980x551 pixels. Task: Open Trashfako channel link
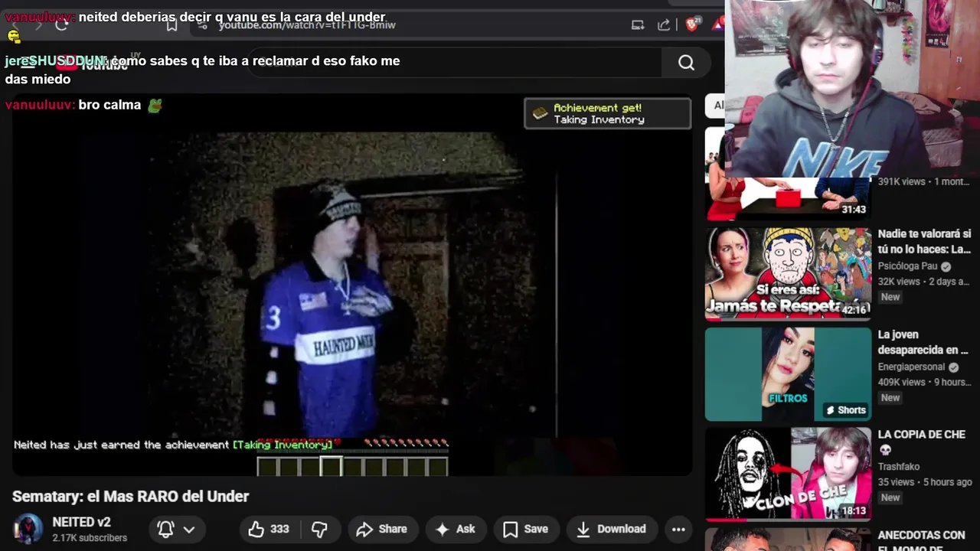[x=899, y=467]
